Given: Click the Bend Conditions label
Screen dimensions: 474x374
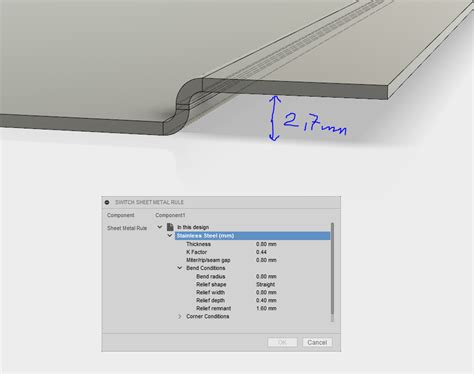Looking at the screenshot, I should pyautogui.click(x=206, y=268).
